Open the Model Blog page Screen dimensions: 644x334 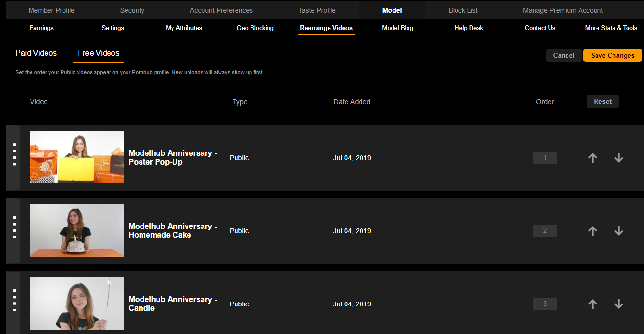(398, 28)
